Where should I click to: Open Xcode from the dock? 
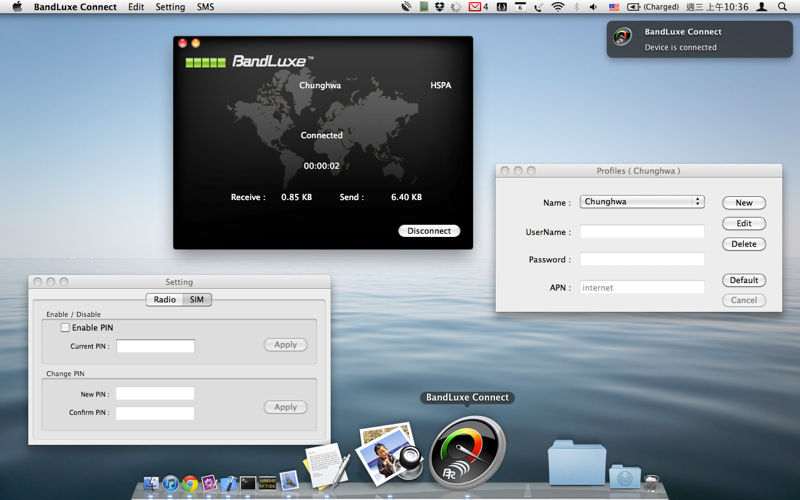229,483
